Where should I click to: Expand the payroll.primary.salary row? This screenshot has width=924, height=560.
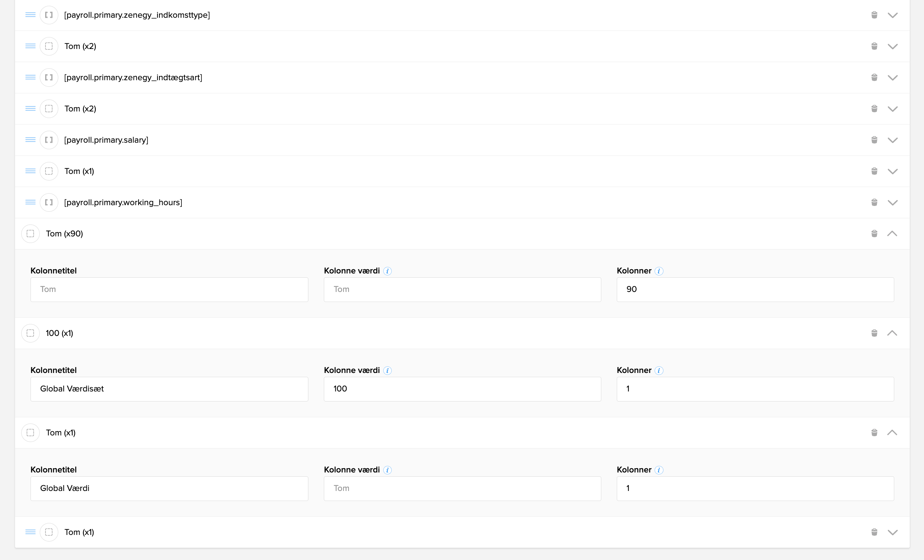click(892, 140)
